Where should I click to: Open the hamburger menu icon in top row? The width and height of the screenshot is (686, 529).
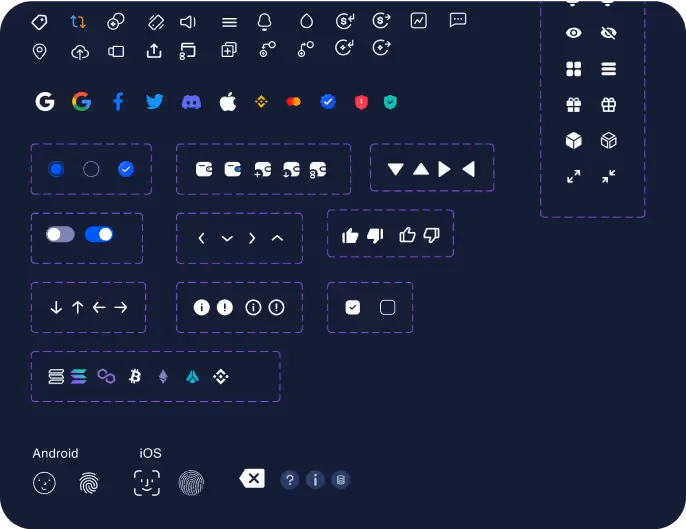tap(229, 22)
